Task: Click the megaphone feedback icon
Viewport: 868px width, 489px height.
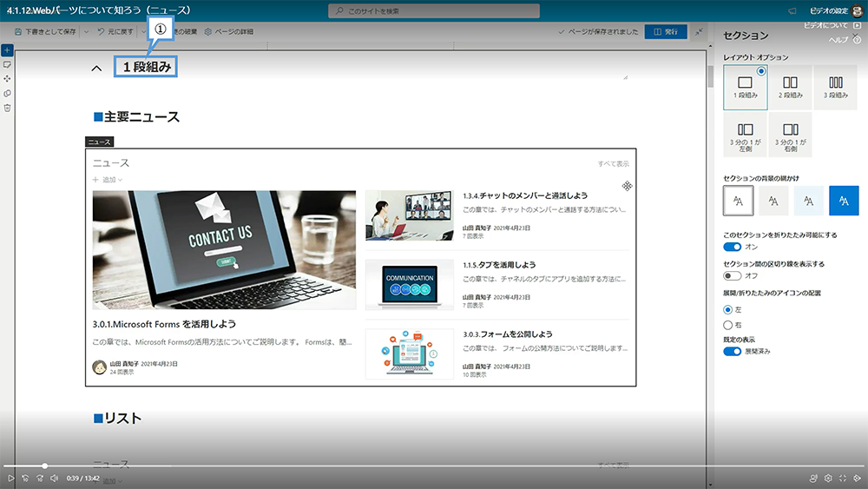Action: coord(792,11)
